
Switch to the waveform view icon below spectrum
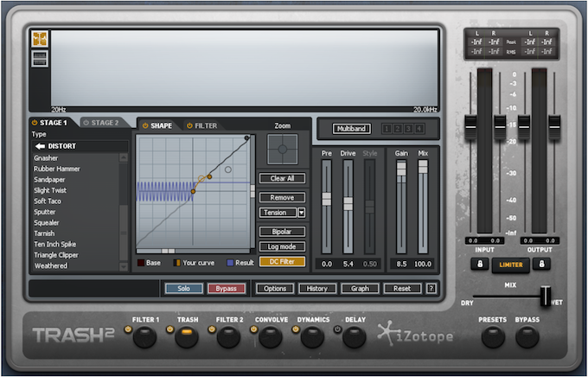(x=40, y=59)
